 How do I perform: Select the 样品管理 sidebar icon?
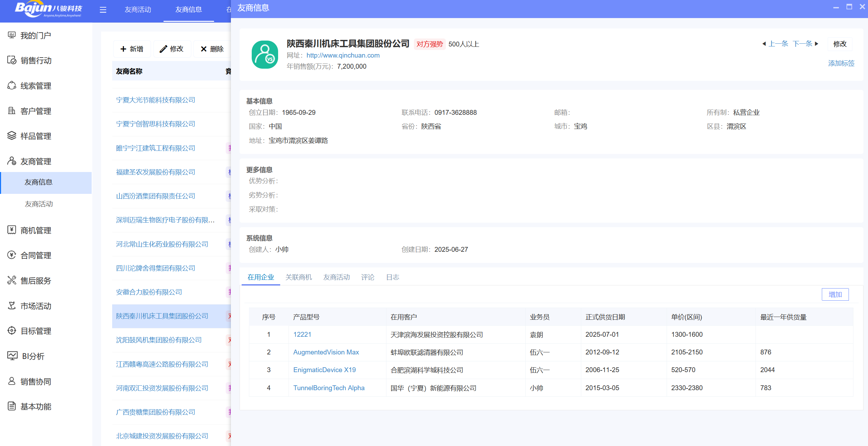pos(11,136)
